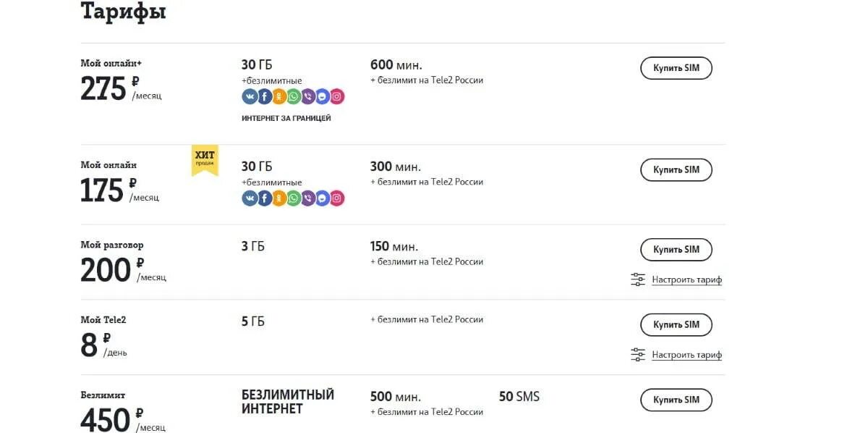Click settings sliders icon for Мой Tele2
Viewport: 868px width, 433px height.
point(637,355)
